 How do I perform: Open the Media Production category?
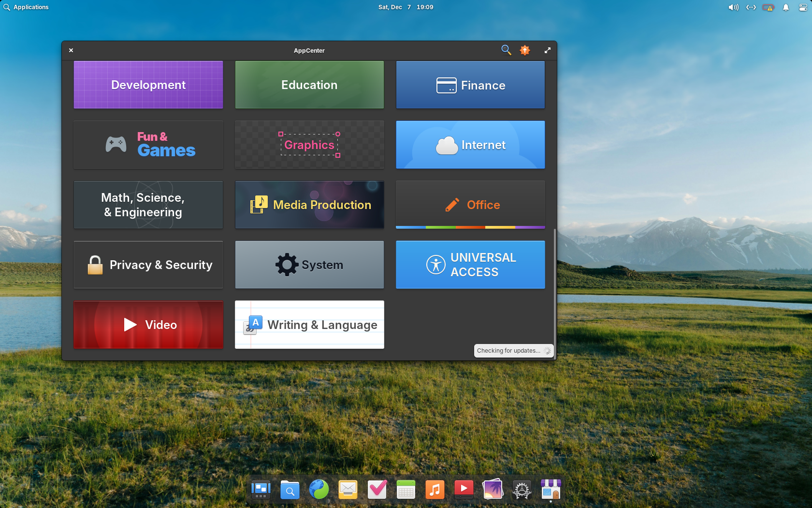[x=309, y=205]
